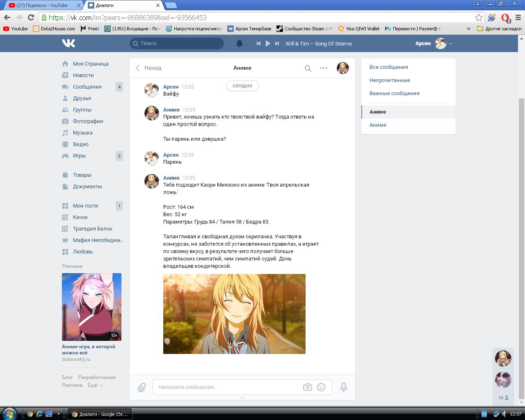Open the Dota2House.com bookmark
This screenshot has width=525, height=420.
[54, 29]
